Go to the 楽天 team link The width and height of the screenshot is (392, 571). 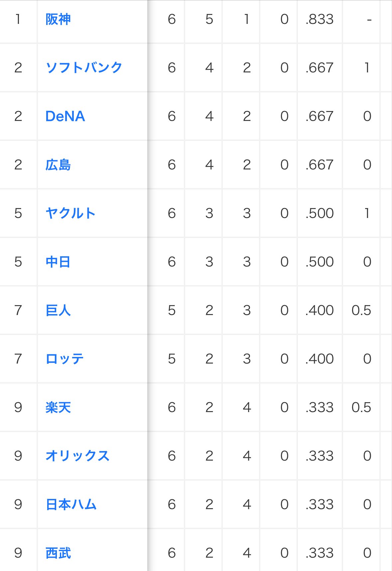point(58,407)
